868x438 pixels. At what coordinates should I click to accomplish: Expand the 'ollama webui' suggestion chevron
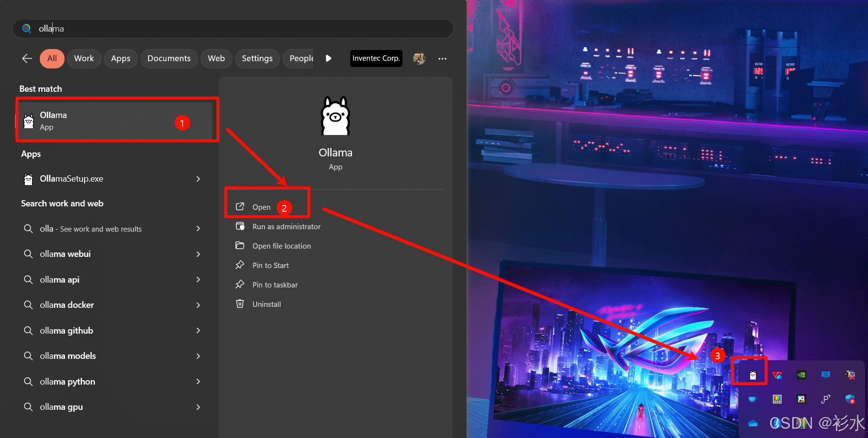[198, 254]
